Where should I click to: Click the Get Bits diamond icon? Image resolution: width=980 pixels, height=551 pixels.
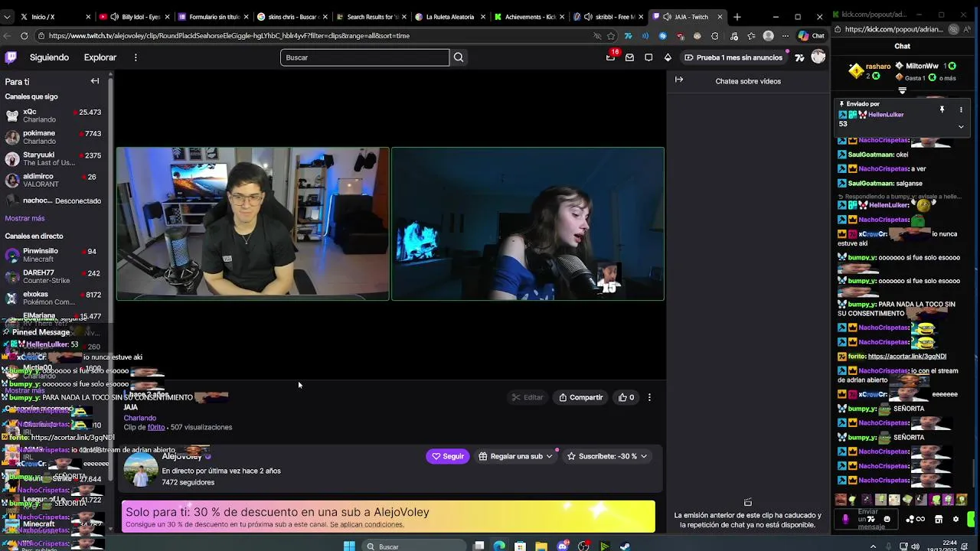pos(668,57)
